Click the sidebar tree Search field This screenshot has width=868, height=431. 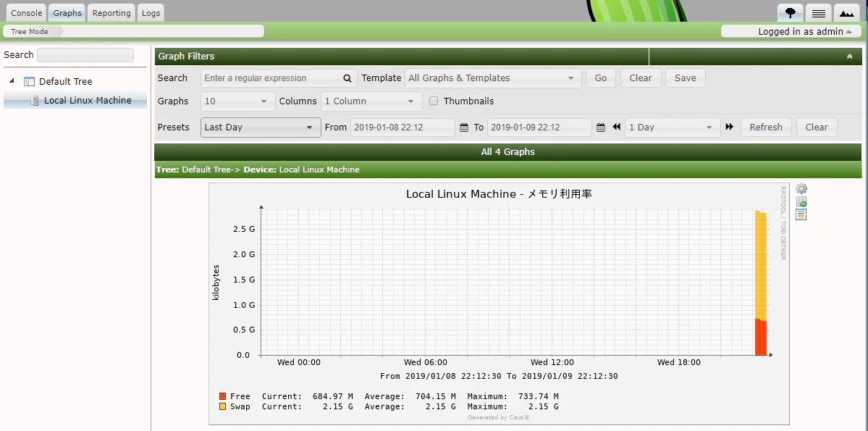click(85, 55)
